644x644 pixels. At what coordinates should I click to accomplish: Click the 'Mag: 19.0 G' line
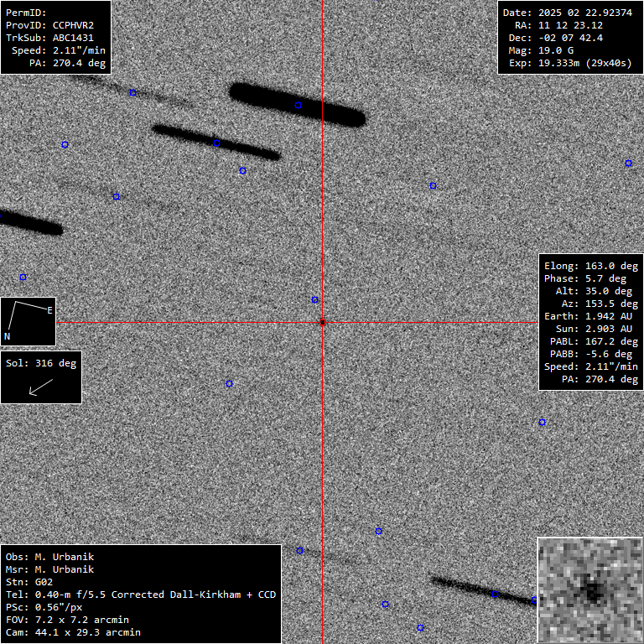pos(541,50)
